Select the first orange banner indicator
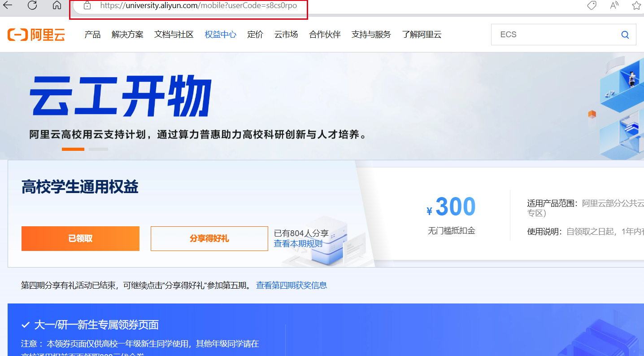Screen dimensions: 644x356 tap(73, 149)
